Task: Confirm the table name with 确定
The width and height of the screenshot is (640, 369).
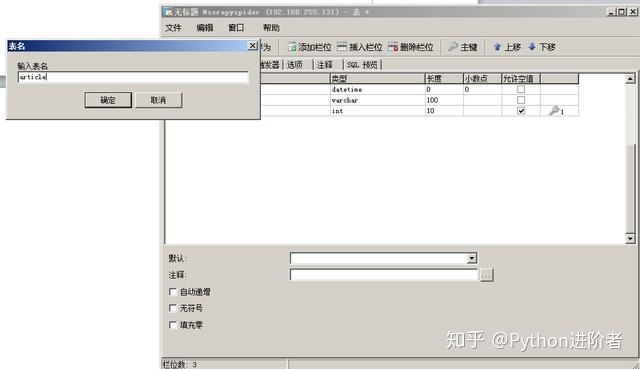Action: coord(108,100)
